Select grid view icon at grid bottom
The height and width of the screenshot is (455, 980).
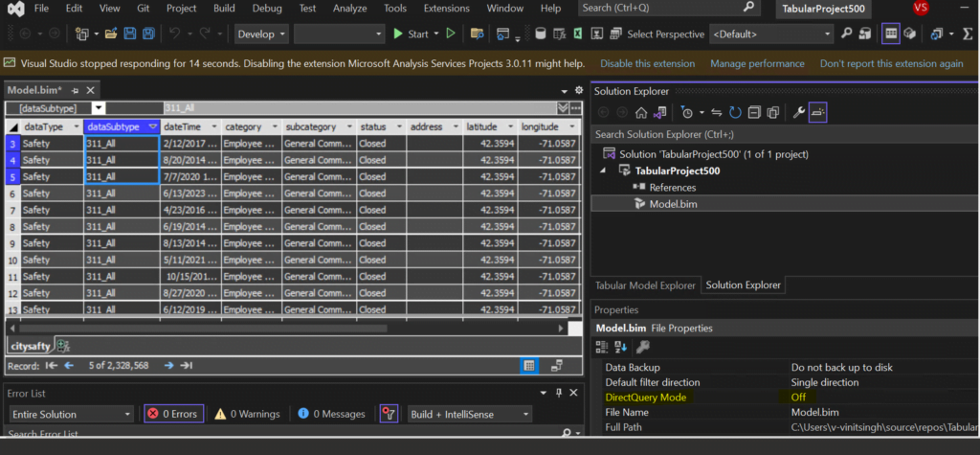pyautogui.click(x=528, y=366)
